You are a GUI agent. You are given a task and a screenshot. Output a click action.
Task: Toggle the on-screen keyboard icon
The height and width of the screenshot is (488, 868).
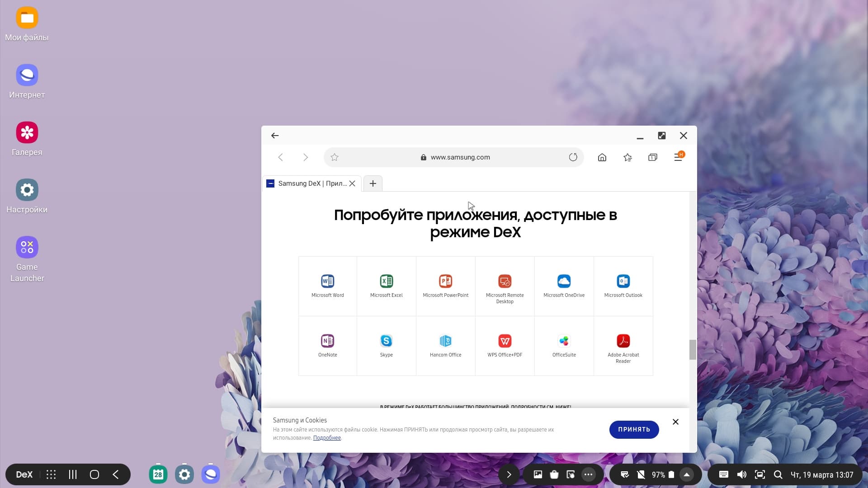coord(723,474)
